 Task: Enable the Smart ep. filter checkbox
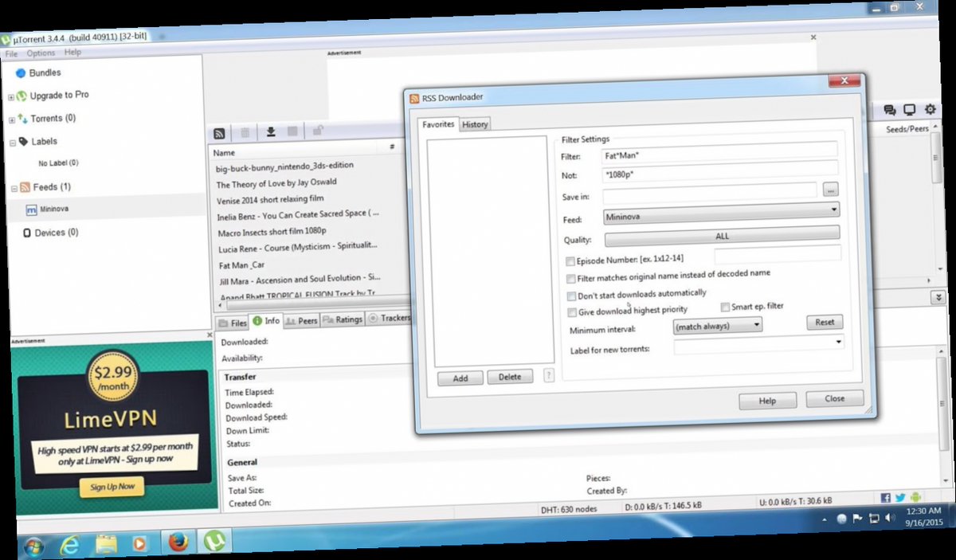725,307
